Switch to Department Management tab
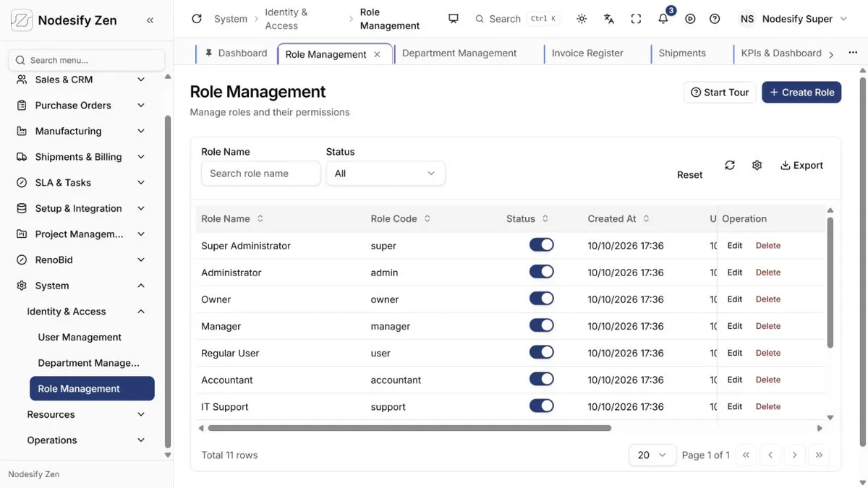 point(459,53)
